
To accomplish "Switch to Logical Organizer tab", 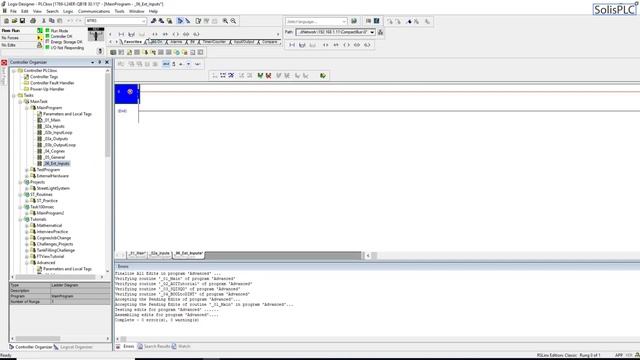I will (x=73, y=347).
